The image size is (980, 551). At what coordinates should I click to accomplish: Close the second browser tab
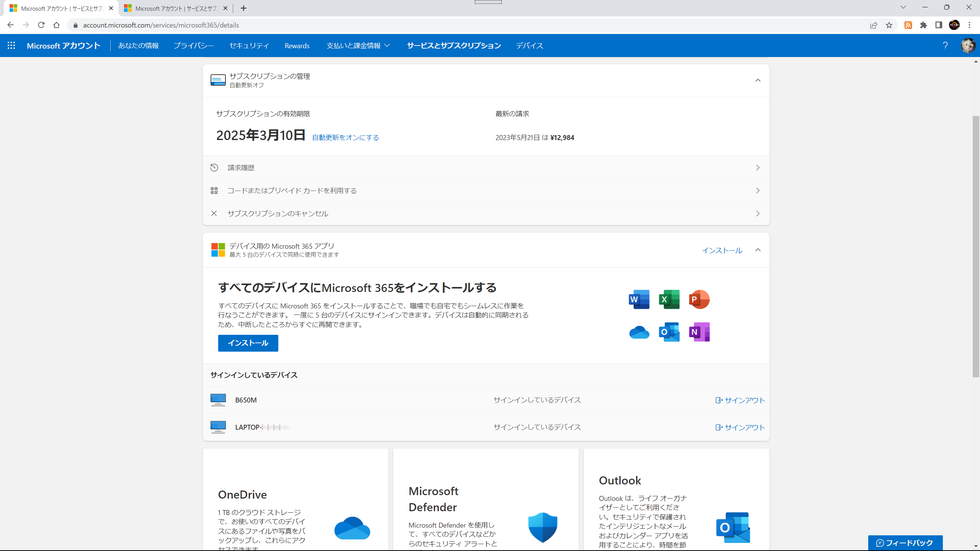click(225, 8)
